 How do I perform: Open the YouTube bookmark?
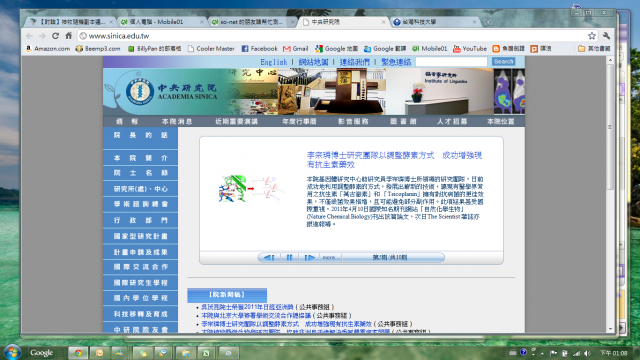tap(470, 49)
